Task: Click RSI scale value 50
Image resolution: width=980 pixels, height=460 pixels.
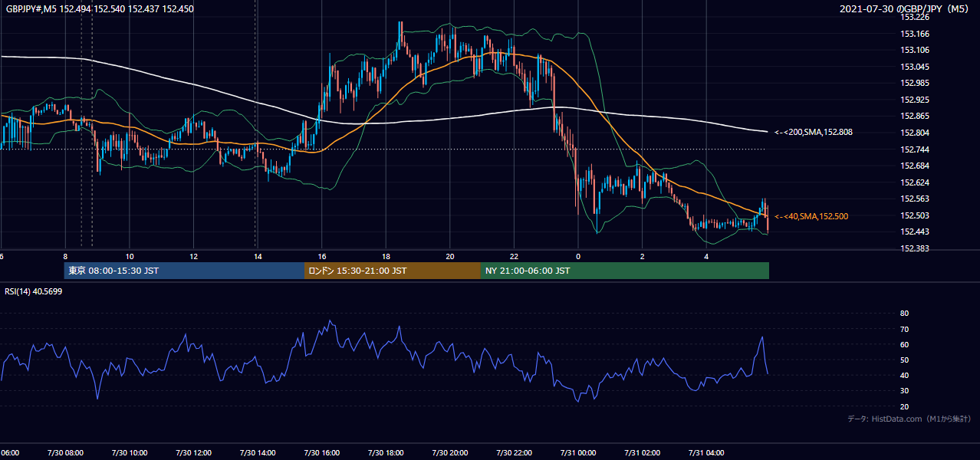Action: pos(904,360)
